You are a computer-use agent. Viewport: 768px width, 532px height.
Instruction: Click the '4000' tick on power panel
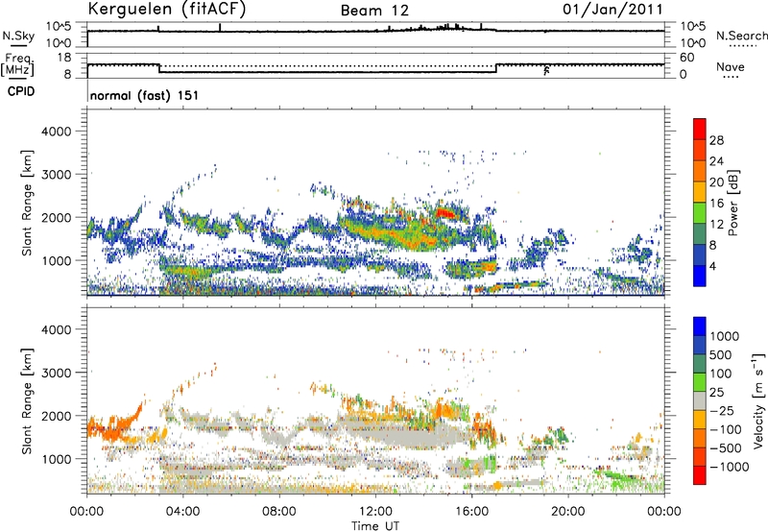click(56, 132)
